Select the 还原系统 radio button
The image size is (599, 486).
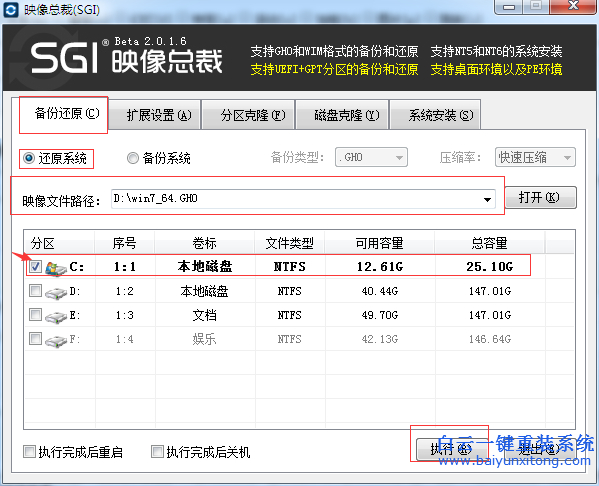[29, 158]
